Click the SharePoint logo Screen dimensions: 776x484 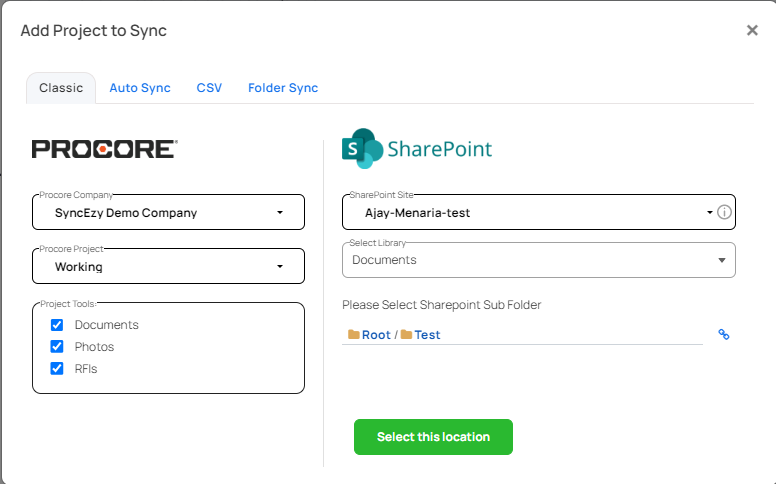[417, 148]
